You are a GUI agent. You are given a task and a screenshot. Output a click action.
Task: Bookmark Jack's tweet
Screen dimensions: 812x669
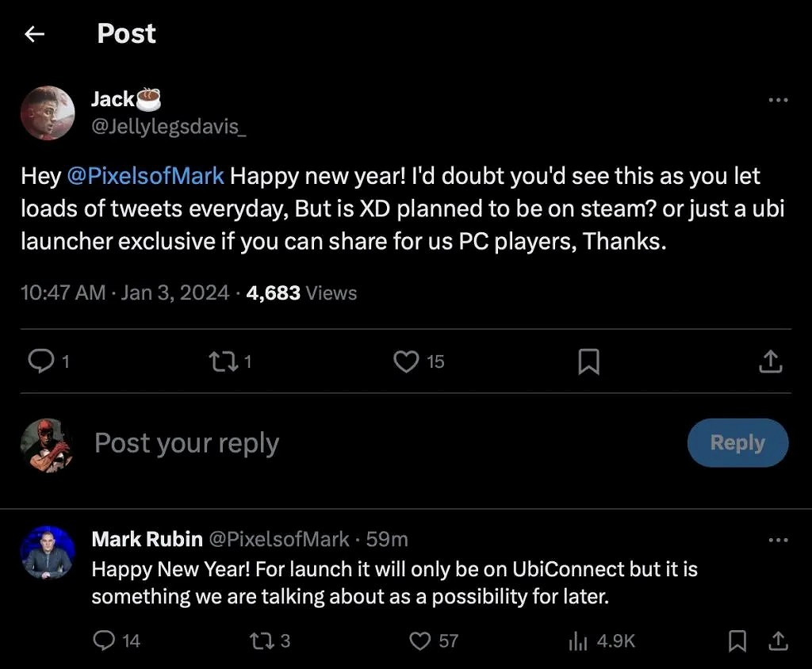(588, 362)
